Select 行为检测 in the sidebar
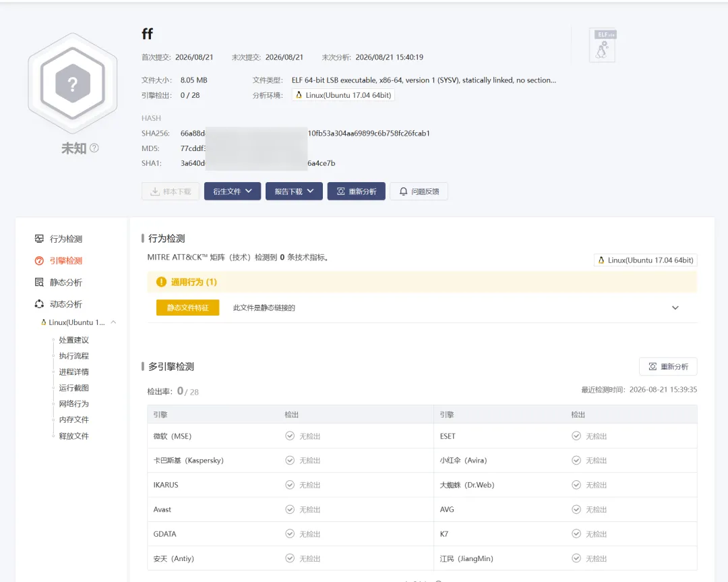Image resolution: width=728 pixels, height=582 pixels. (66, 239)
